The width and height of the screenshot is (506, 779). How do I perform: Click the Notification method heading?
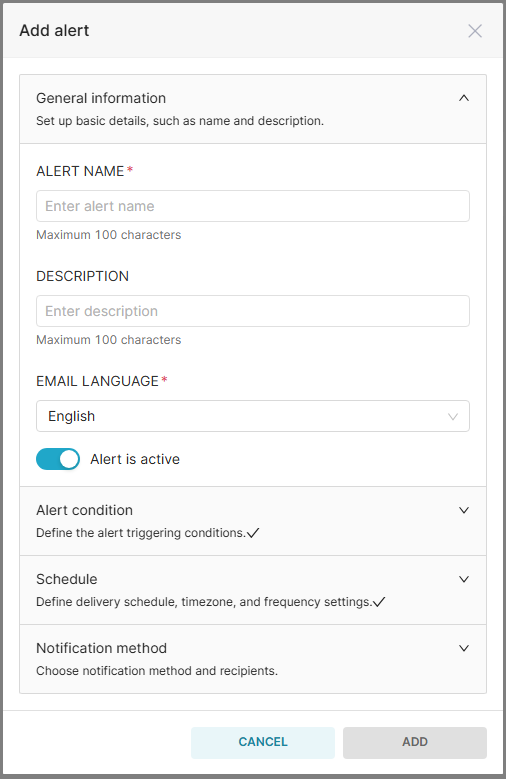click(x=101, y=648)
